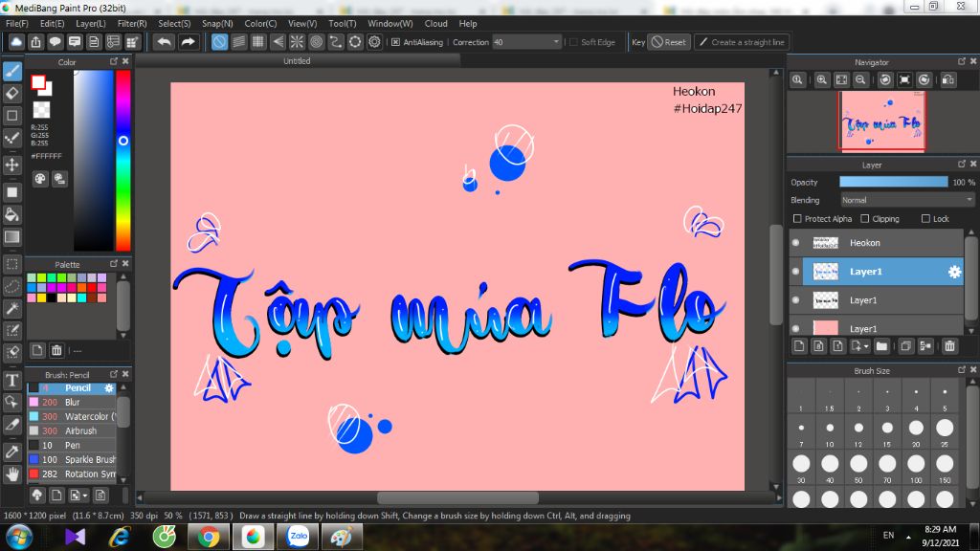This screenshot has height=551, width=980.
Task: Select the Hand tool
Action: 11,474
